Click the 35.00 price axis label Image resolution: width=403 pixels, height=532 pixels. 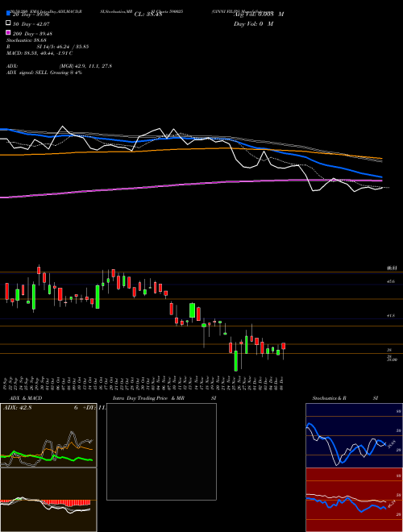[x=393, y=360]
